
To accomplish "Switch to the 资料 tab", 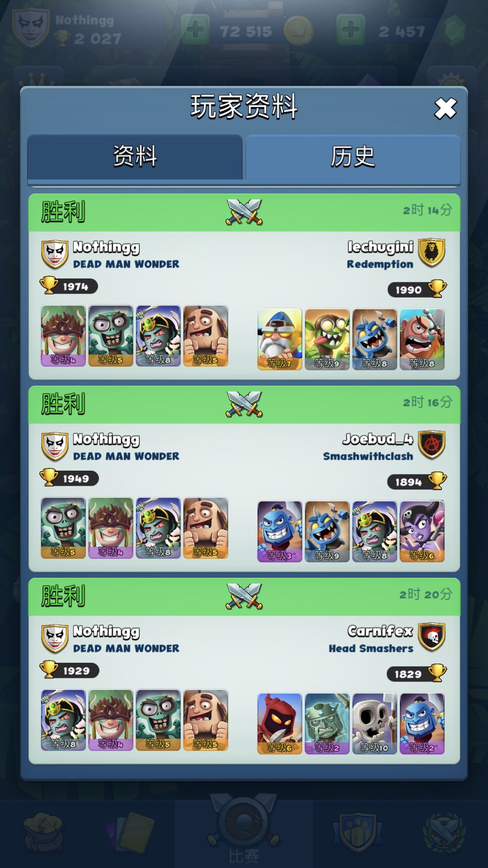I will pos(135,157).
